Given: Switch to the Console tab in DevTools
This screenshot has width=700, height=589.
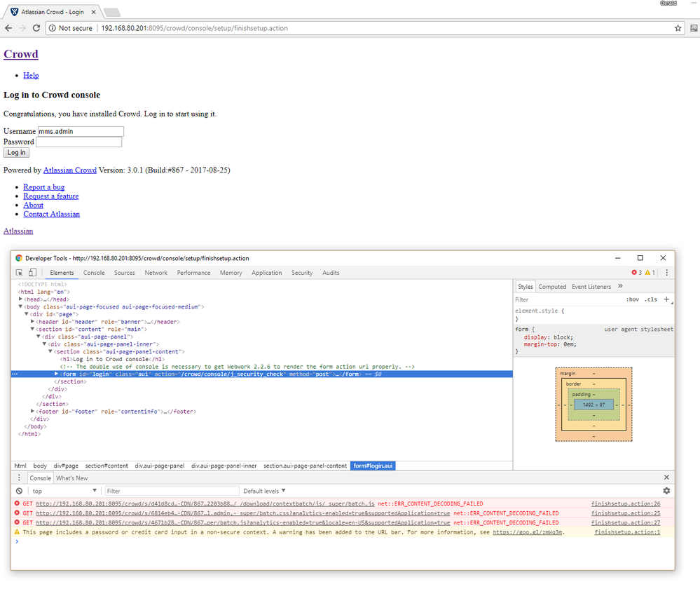Looking at the screenshot, I should 94,273.
